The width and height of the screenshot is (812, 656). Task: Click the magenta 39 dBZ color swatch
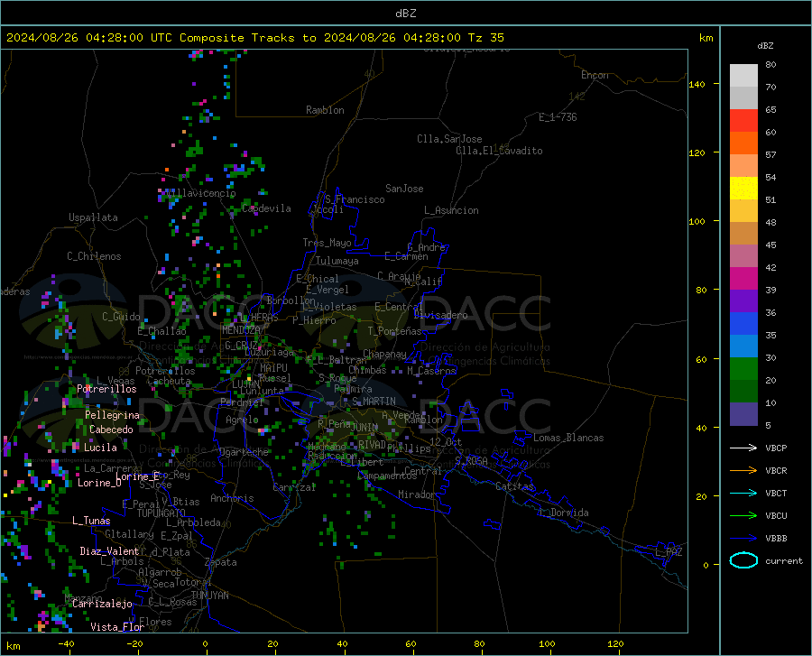(x=743, y=279)
